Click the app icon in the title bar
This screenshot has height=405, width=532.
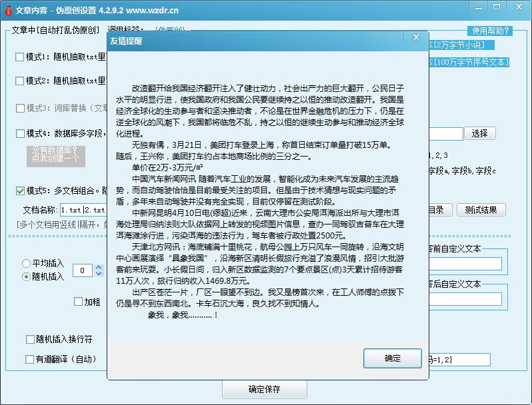pyautogui.click(x=8, y=11)
